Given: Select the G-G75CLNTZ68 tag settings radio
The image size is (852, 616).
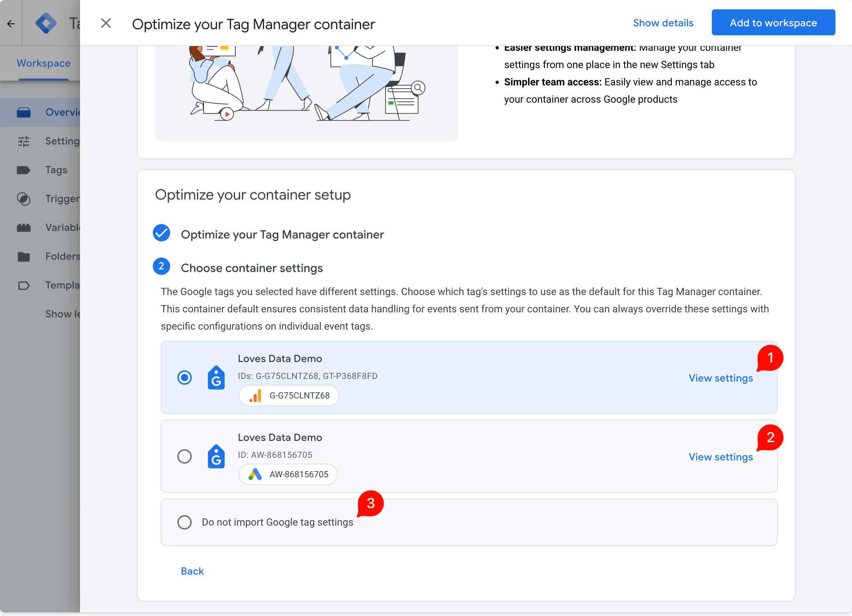Looking at the screenshot, I should coord(185,377).
